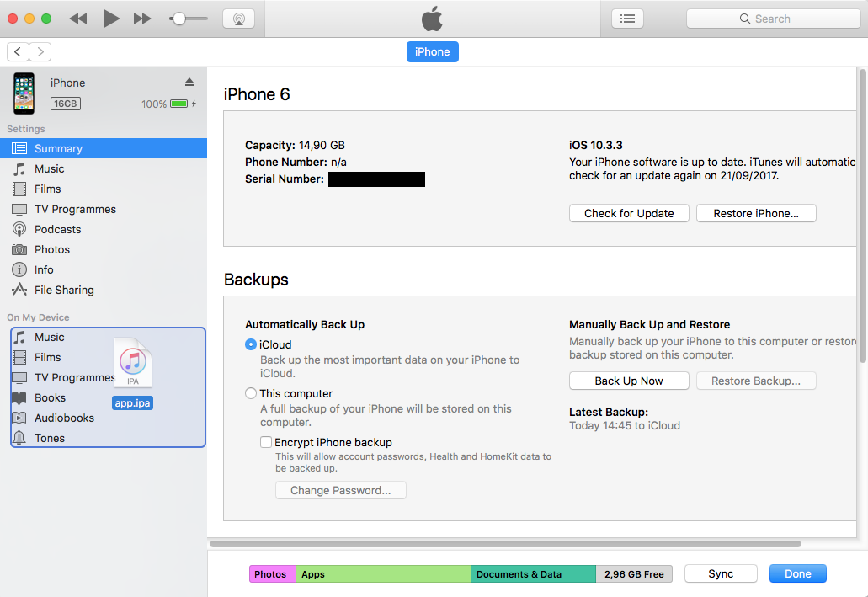Open Photos in the sidebar
The width and height of the screenshot is (868, 597).
(104, 250)
